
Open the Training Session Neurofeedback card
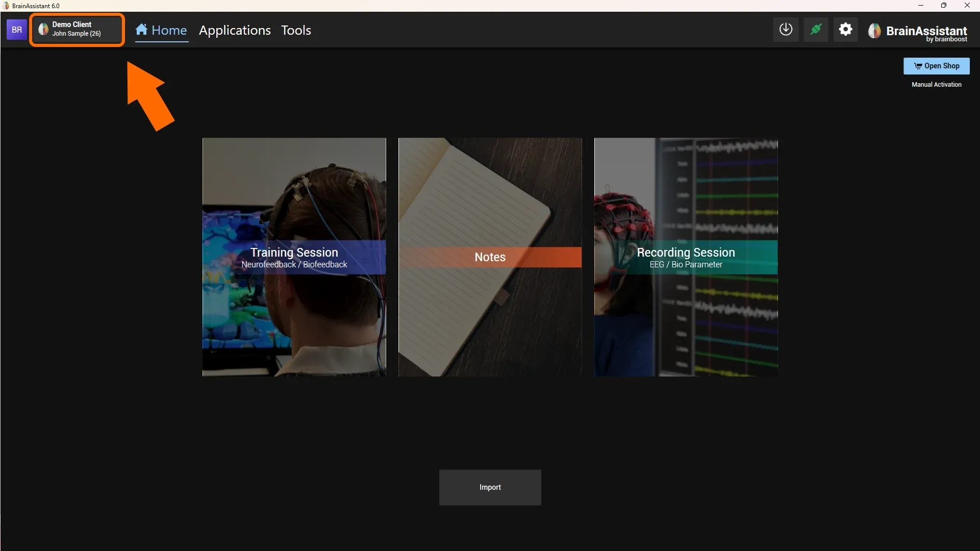[x=294, y=257]
